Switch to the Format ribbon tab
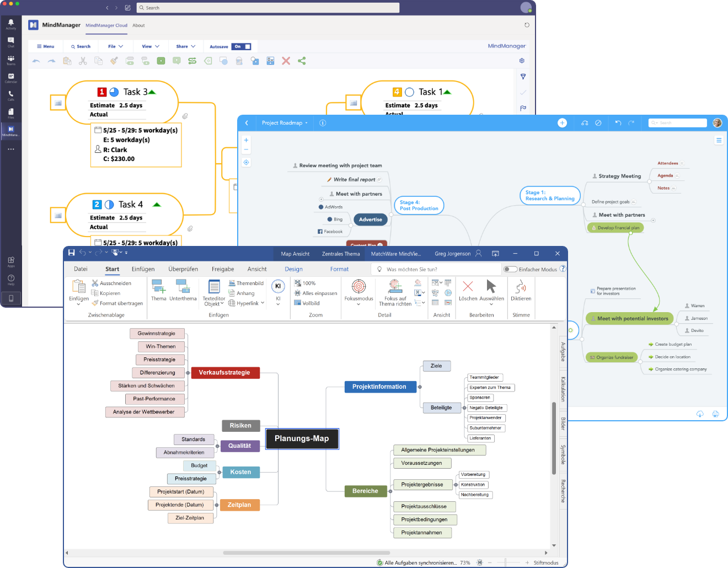 [x=339, y=269]
